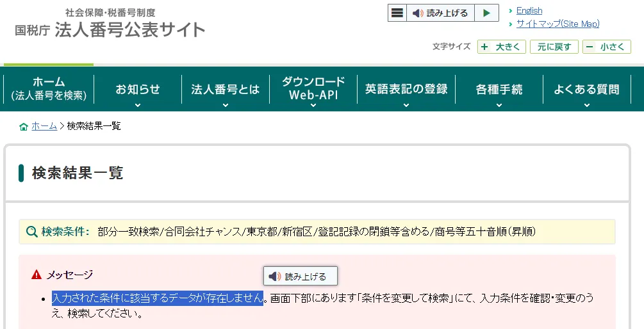Reset font size with 元に戻す
Viewport: 644px width, 329px height.
pyautogui.click(x=554, y=47)
